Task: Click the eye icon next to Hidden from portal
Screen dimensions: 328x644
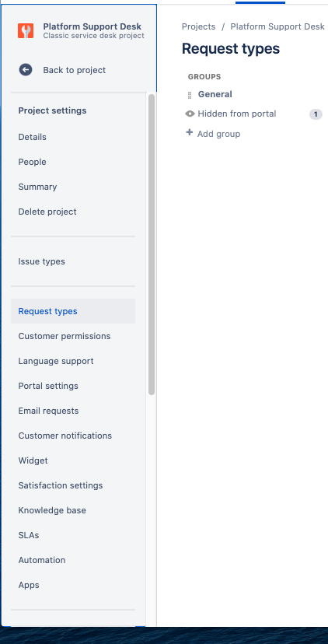Action: (190, 114)
